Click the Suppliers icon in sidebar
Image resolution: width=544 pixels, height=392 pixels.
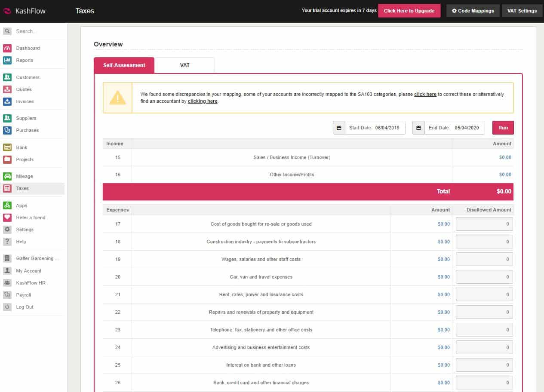[x=7, y=118]
